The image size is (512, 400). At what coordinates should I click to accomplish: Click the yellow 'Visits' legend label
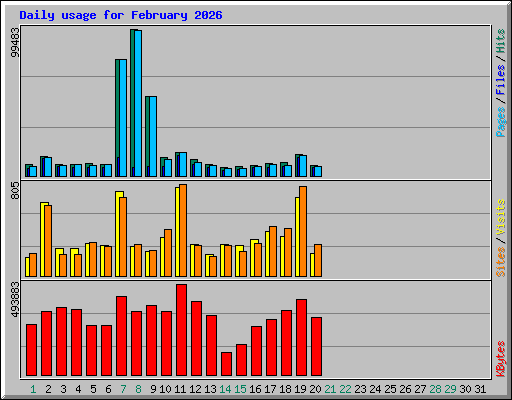pyautogui.click(x=501, y=217)
